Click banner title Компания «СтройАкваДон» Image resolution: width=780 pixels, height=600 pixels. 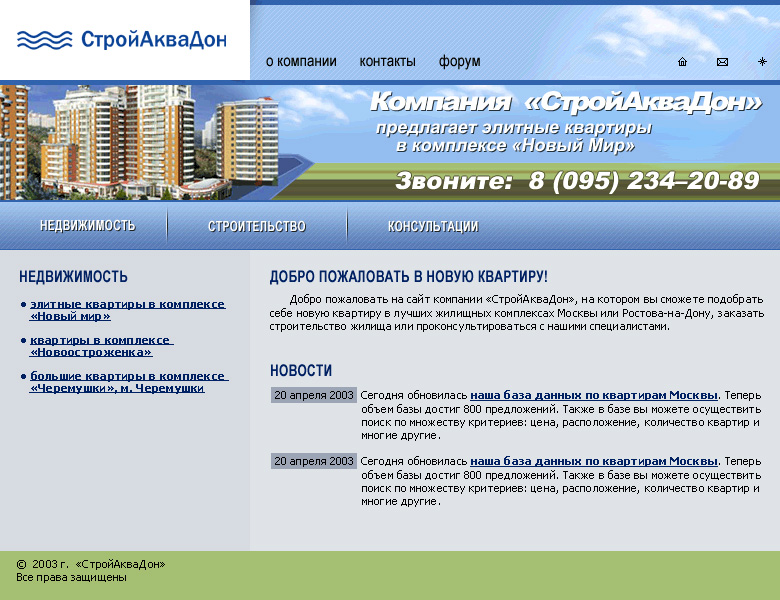click(x=566, y=101)
